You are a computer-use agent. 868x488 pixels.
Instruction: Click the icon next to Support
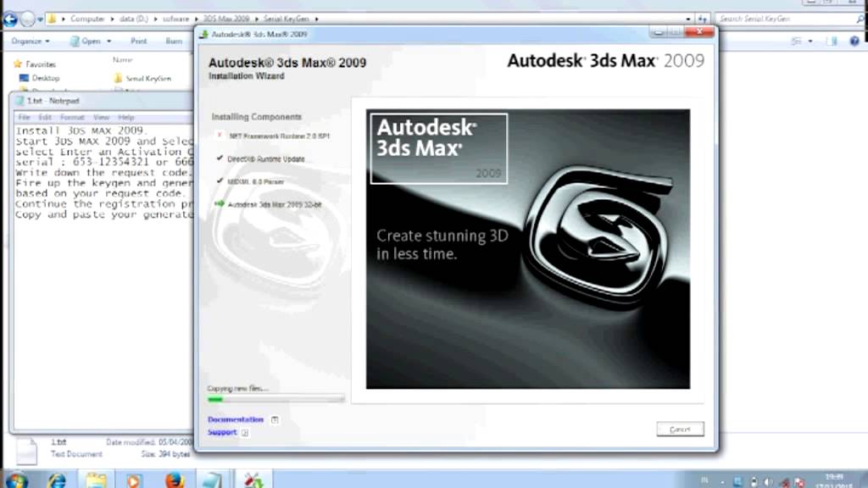[x=245, y=433]
